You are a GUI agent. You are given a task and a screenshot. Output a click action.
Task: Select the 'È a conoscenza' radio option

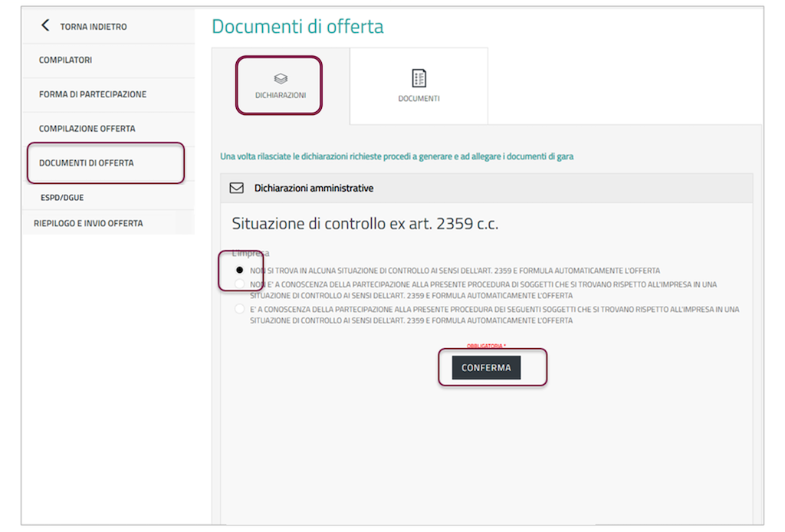[x=240, y=309]
